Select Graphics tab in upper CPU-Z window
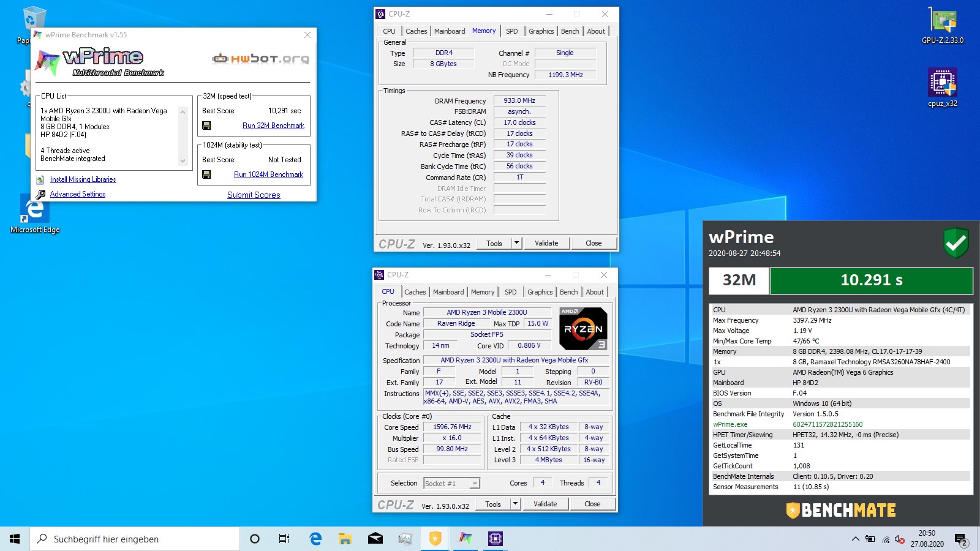Screen dimensions: 980x551 (x=541, y=31)
